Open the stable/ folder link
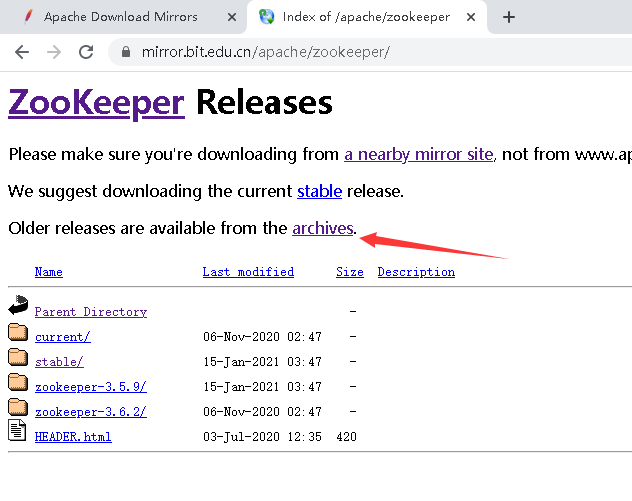This screenshot has height=501, width=632. [59, 362]
